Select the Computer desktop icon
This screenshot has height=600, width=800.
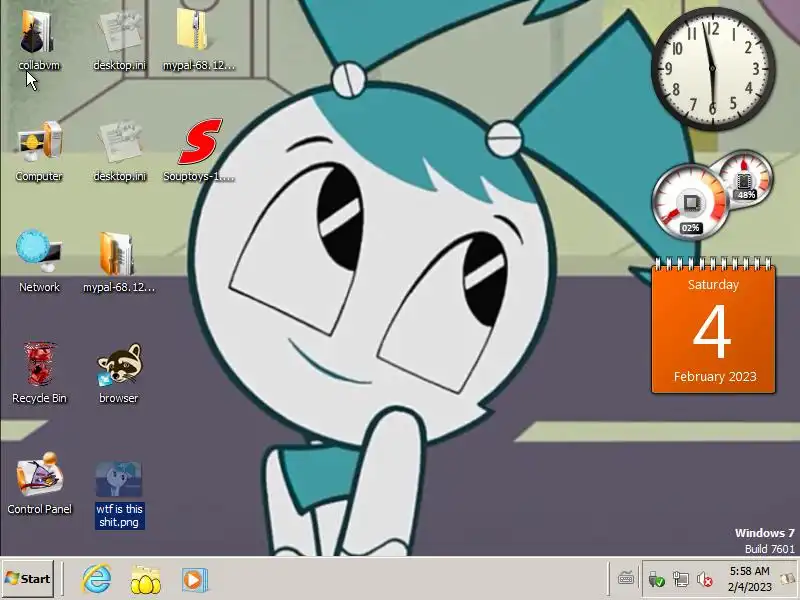pyautogui.click(x=39, y=143)
